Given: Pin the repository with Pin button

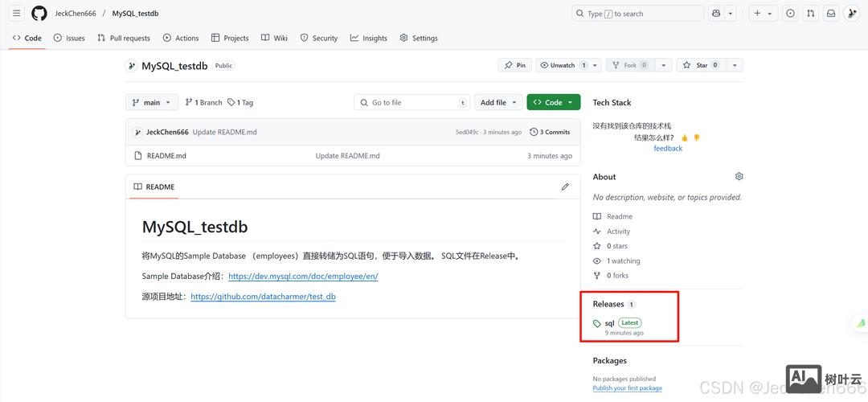Looking at the screenshot, I should [515, 65].
